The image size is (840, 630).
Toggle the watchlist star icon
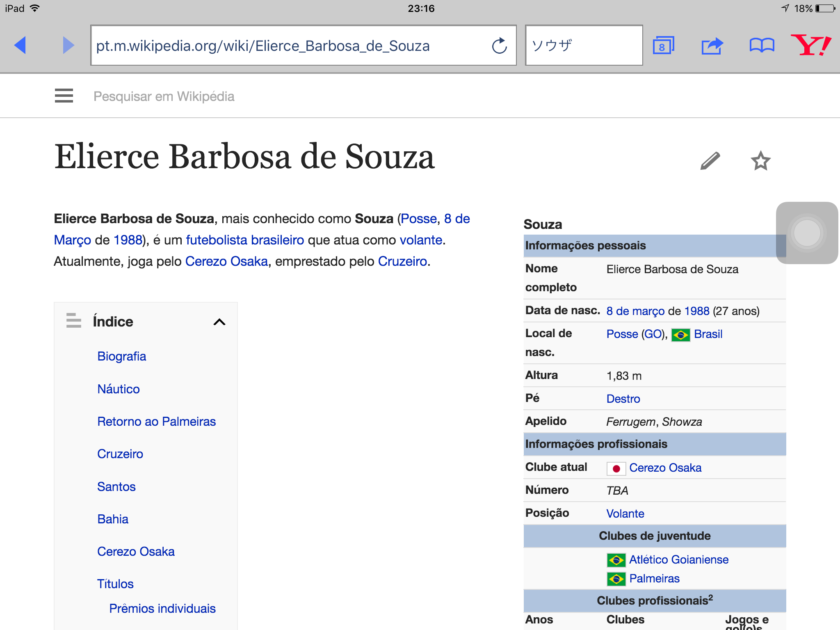(760, 161)
